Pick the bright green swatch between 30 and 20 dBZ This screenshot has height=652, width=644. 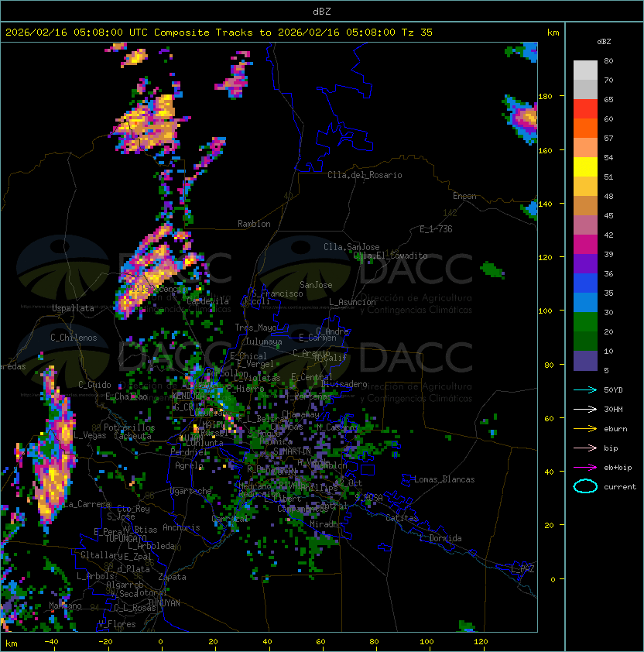[x=585, y=322]
